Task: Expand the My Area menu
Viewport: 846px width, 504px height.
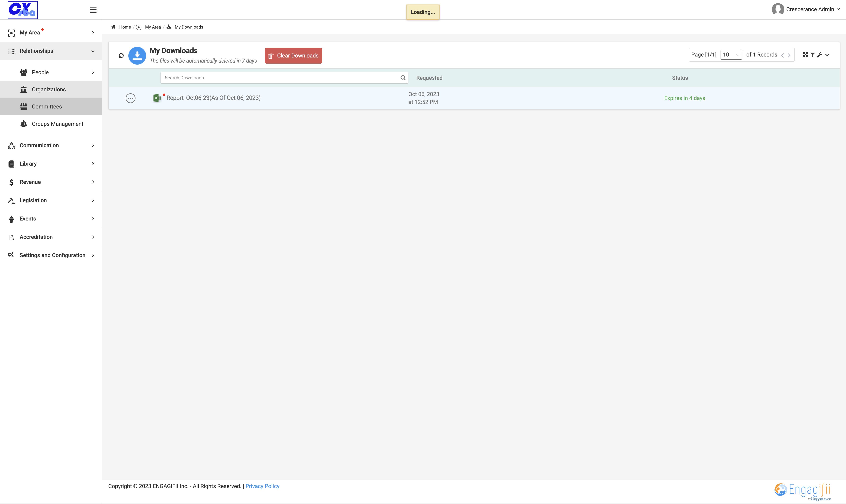Action: pos(51,33)
